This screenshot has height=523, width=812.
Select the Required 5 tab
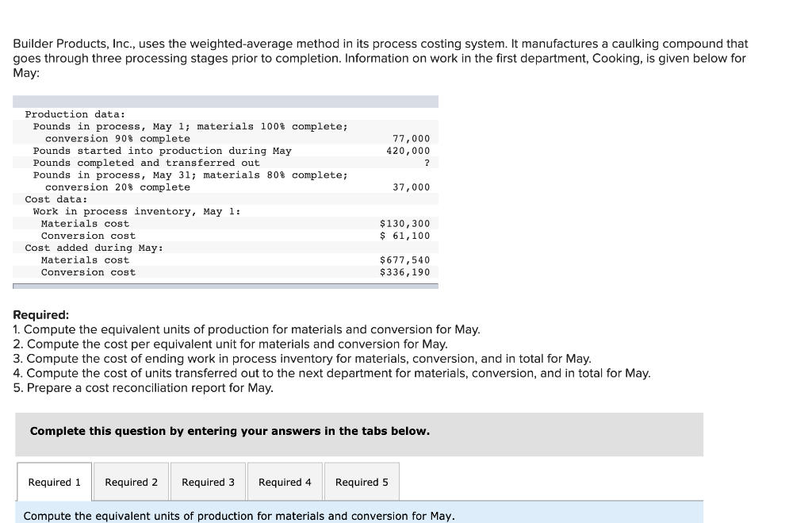[362, 482]
